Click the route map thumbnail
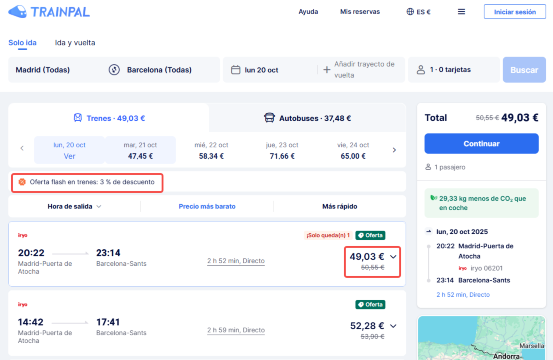Screen dimensions: 553x360 point(481,338)
